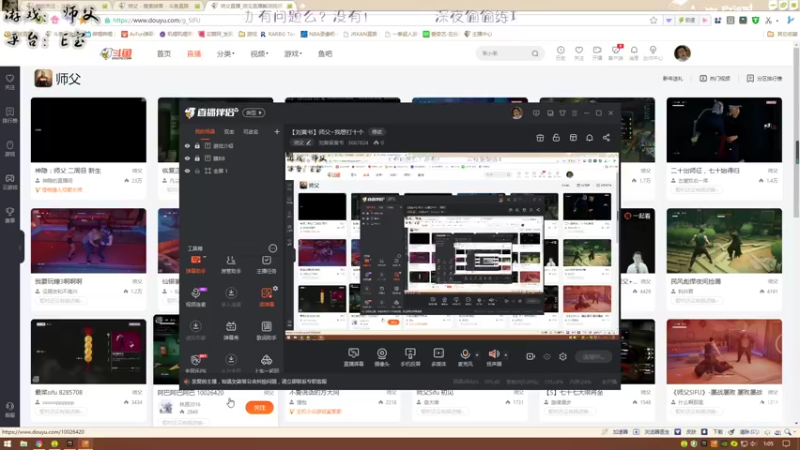Open the lock icon in streaming app header

(556, 138)
